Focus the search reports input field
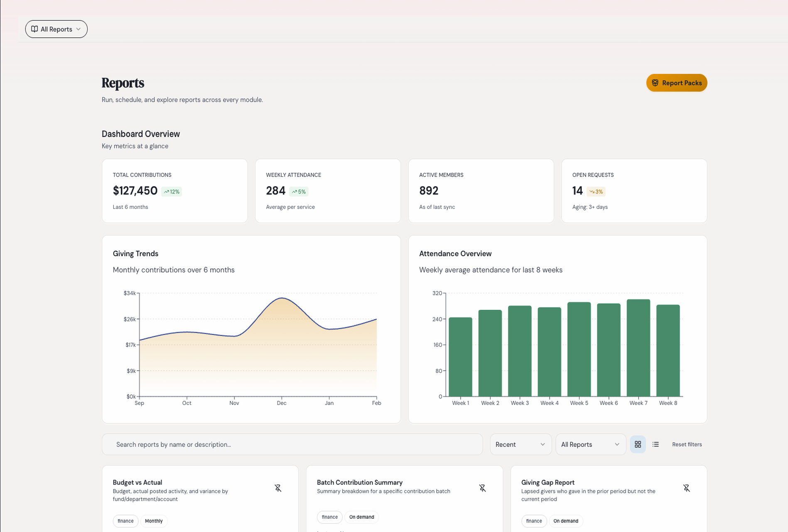Screen dimensions: 788x532 click(292, 444)
